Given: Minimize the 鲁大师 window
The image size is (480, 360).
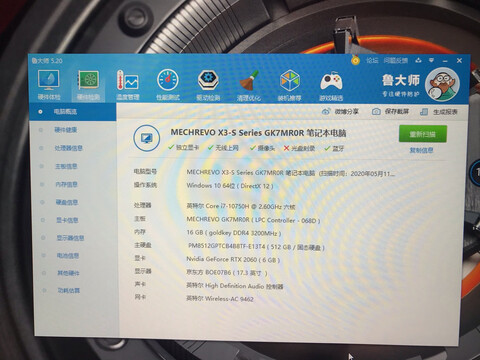Looking at the screenshot, I should [x=445, y=61].
